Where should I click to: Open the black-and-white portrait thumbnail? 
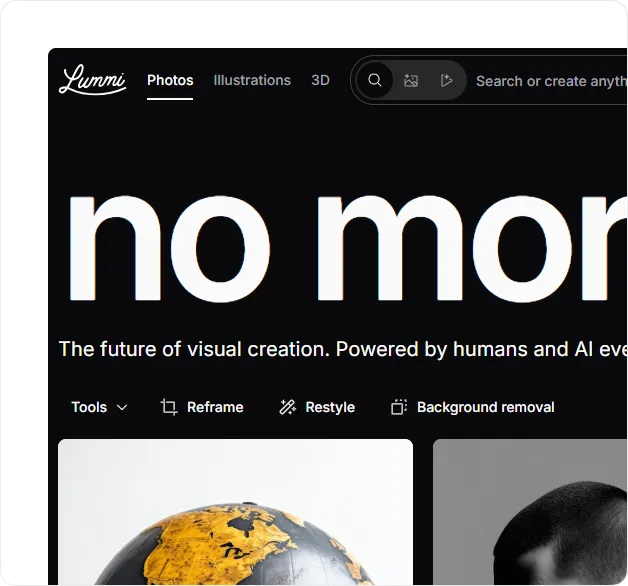(x=530, y=512)
